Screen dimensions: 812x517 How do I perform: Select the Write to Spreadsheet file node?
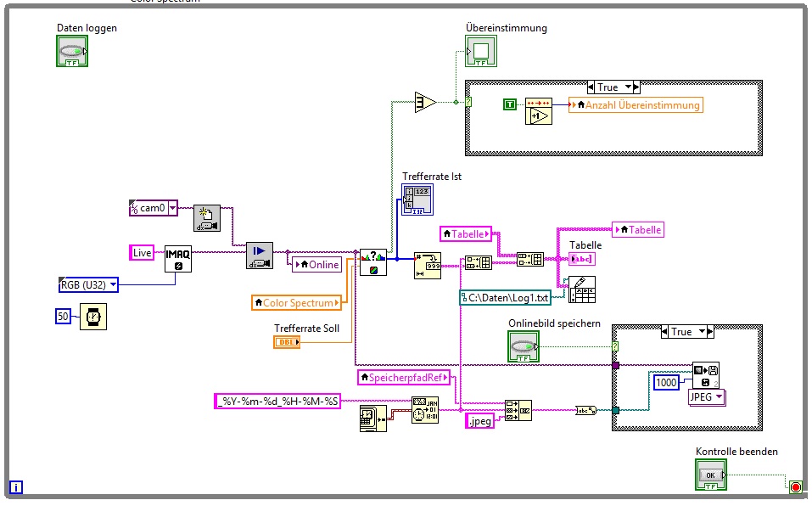click(582, 289)
